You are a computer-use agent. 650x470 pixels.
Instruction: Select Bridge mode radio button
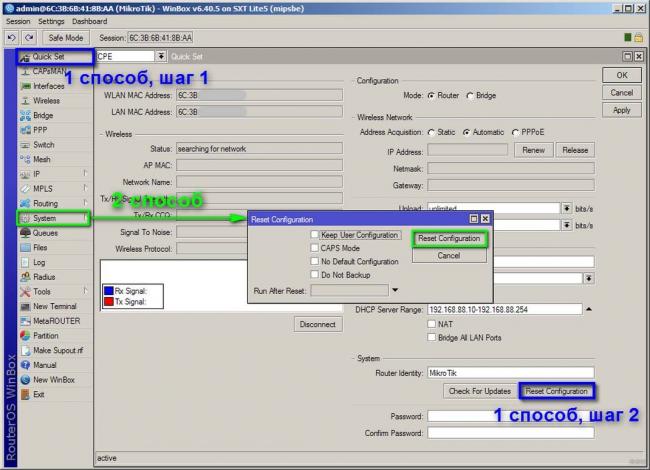[x=470, y=96]
